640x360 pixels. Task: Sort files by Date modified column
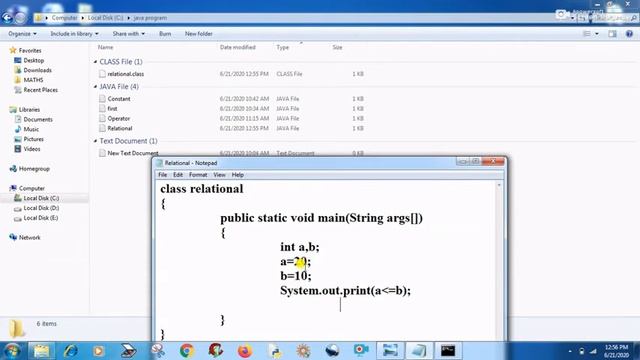(238, 47)
